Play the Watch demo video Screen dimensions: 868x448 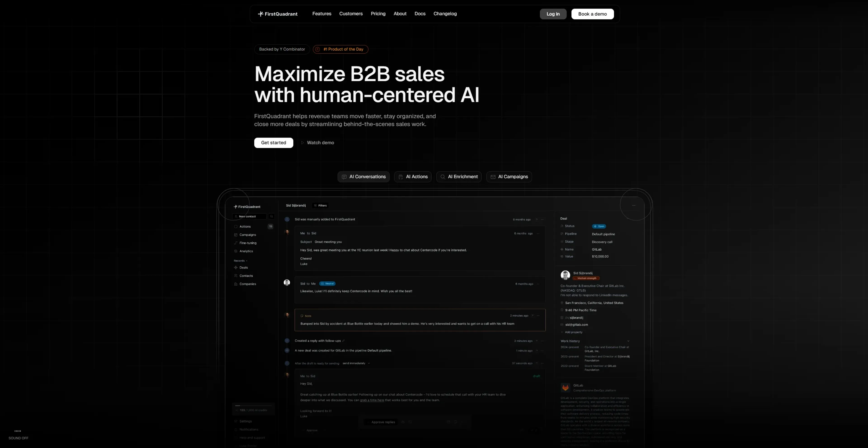pyautogui.click(x=317, y=143)
